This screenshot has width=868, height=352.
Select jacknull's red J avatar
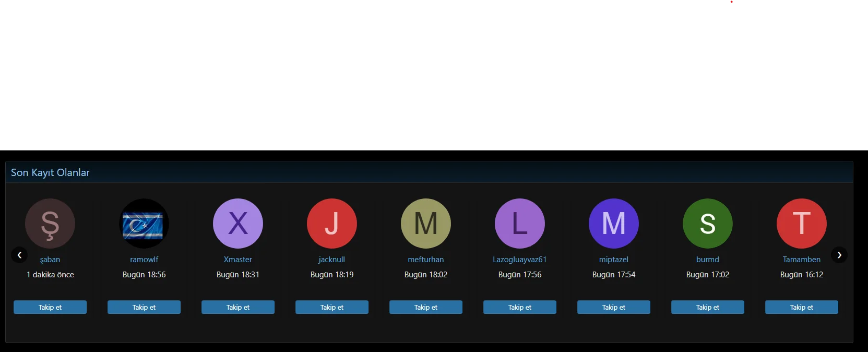pos(332,224)
